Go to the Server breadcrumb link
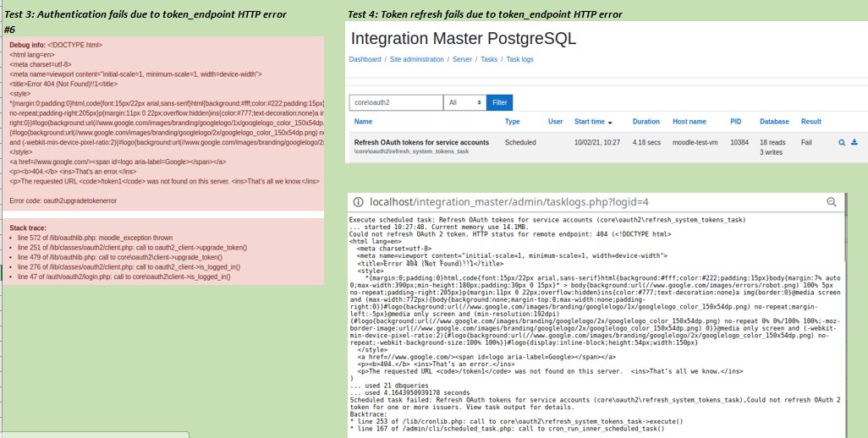The image size is (868, 438). click(462, 59)
